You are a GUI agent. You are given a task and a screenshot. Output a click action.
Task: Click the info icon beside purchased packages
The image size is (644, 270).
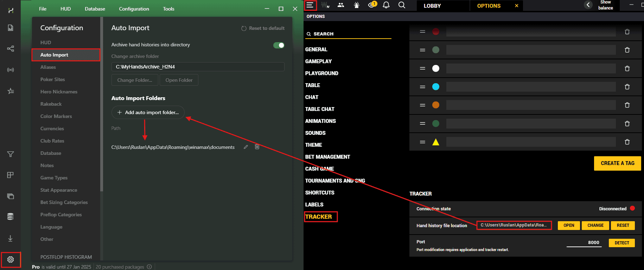(149, 267)
